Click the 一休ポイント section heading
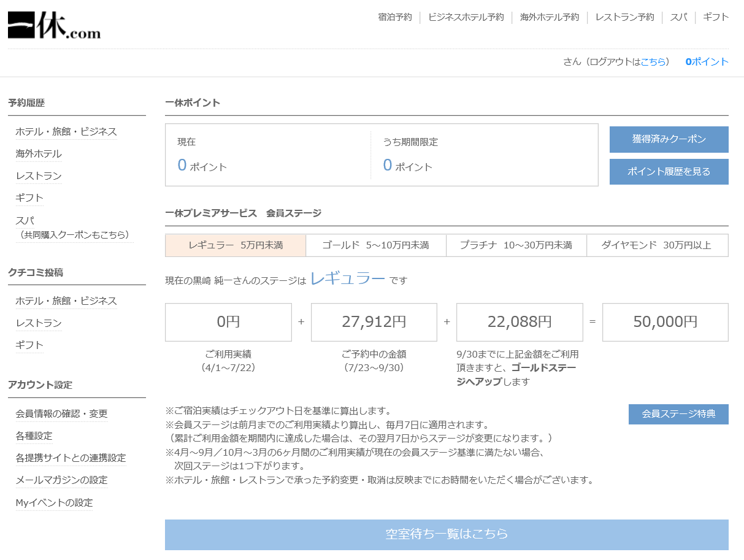This screenshot has width=744, height=560. tap(193, 103)
